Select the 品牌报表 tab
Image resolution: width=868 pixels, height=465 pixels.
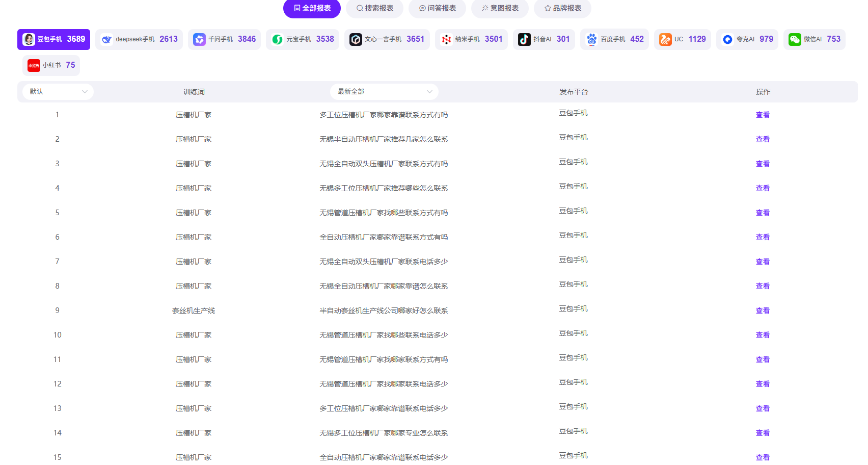[562, 8]
